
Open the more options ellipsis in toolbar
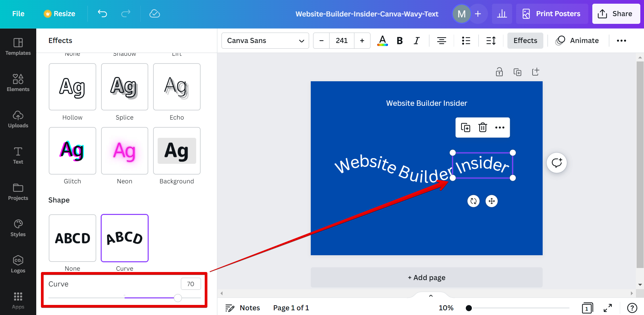[621, 41]
